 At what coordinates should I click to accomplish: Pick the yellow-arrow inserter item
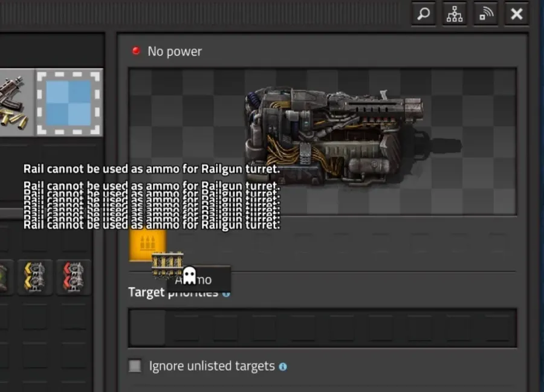(x=35, y=277)
